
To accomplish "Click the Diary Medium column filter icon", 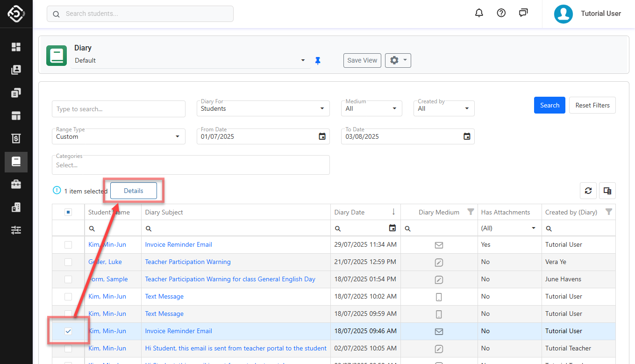I will pyautogui.click(x=471, y=212).
